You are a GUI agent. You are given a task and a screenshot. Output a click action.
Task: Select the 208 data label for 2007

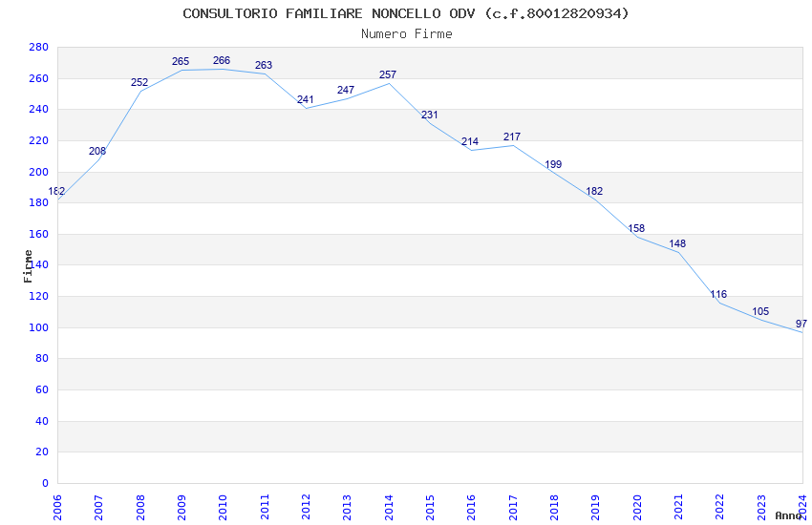97,151
